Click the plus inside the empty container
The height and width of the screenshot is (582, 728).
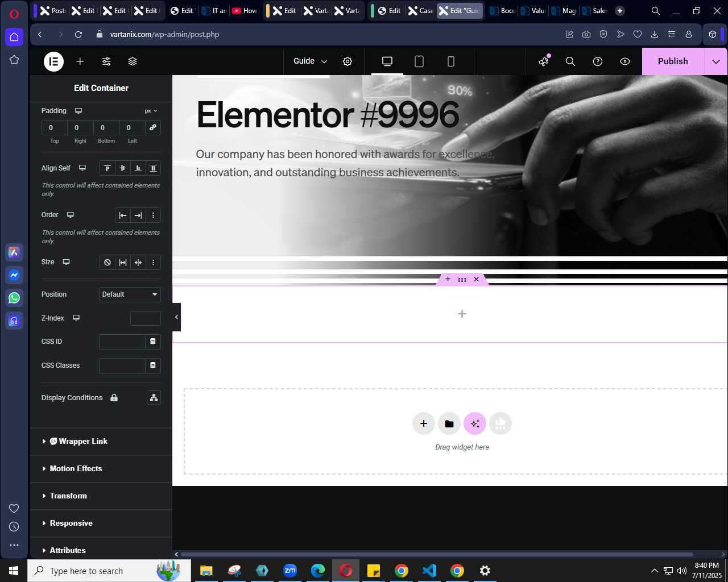[462, 314]
